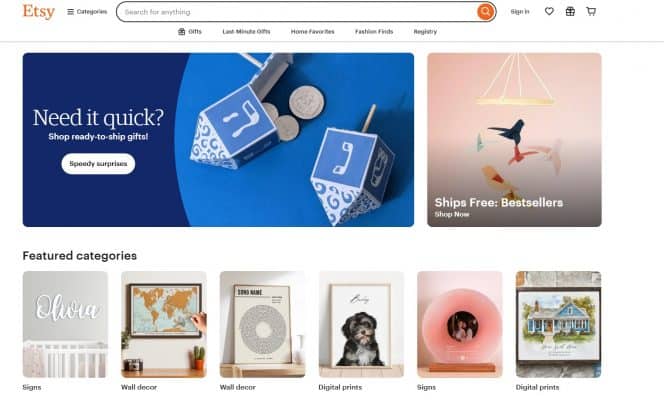The image size is (664, 400).
Task: Open the world map Wall decor thumbnail
Action: click(164, 324)
